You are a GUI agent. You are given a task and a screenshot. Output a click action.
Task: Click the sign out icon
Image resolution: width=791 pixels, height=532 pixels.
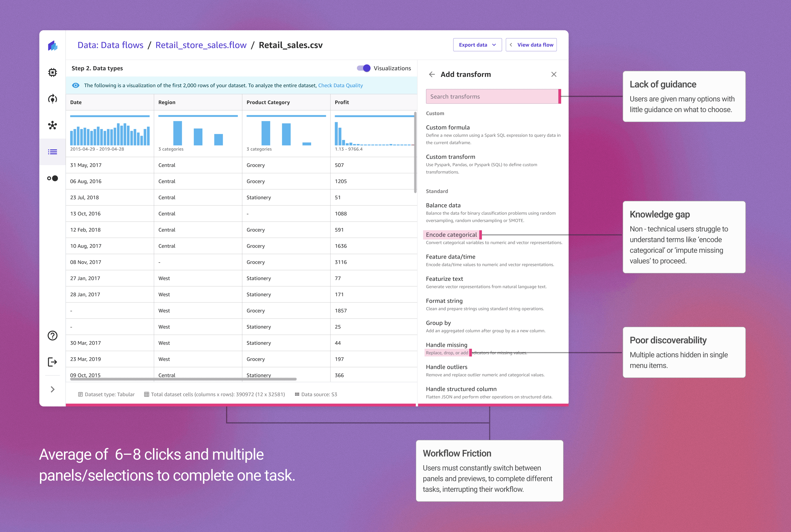tap(52, 362)
